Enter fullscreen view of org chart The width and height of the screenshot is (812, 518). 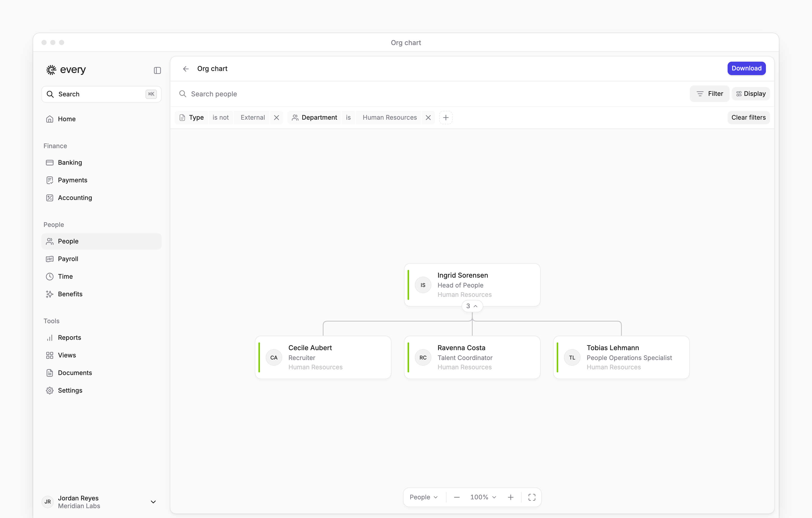tap(532, 497)
